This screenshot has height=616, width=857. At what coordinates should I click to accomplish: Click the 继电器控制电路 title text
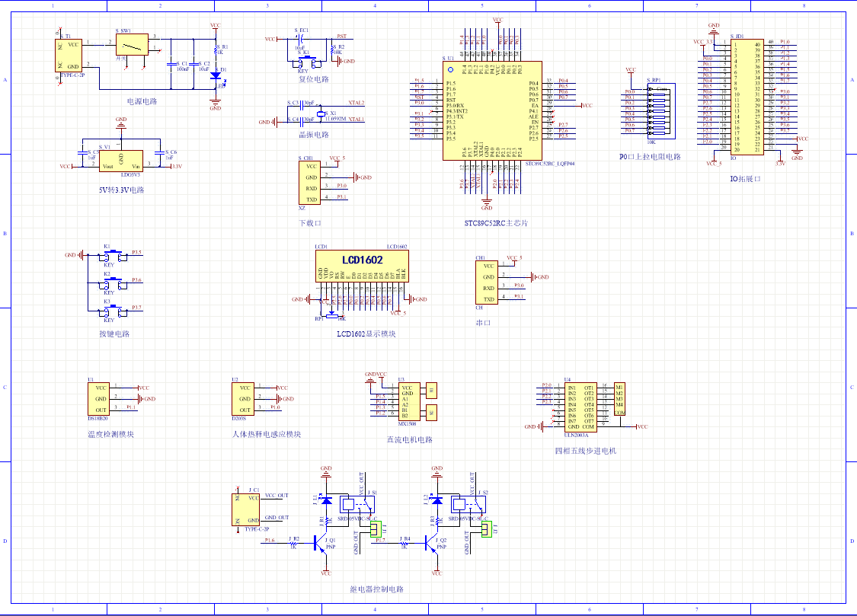point(376,589)
